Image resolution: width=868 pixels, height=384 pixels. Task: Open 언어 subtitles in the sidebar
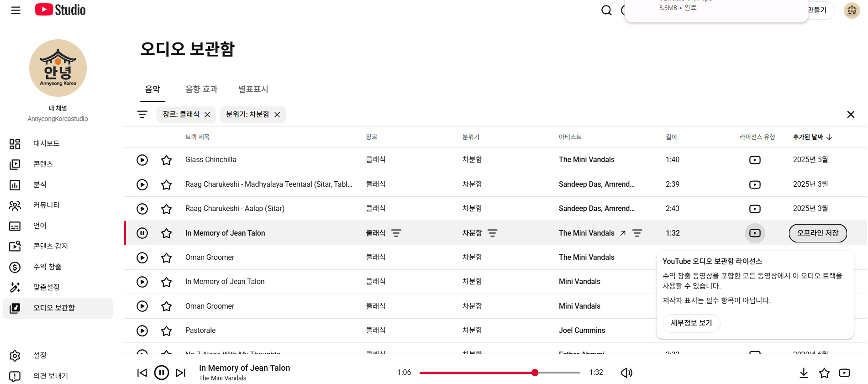click(x=58, y=226)
